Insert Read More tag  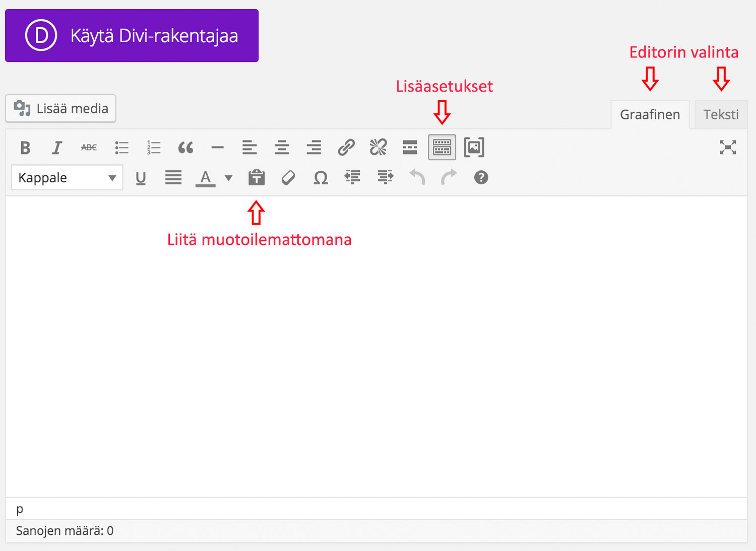point(410,148)
